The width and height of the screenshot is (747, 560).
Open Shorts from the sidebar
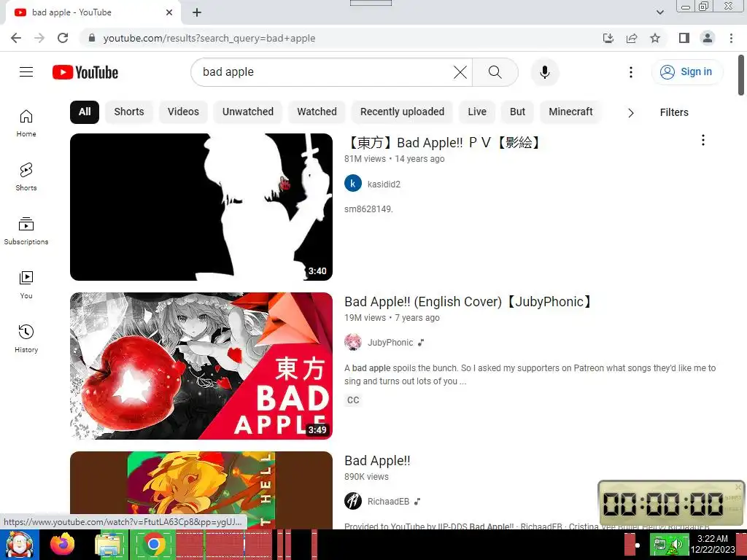pos(26,176)
